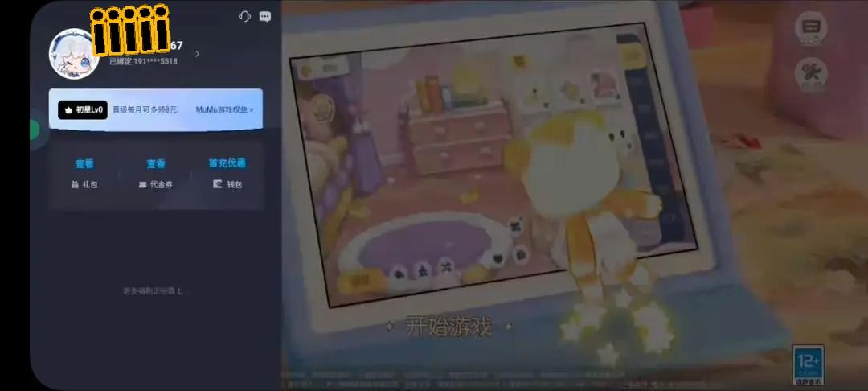
Task: Open the customer service headset icon
Action: (x=244, y=17)
